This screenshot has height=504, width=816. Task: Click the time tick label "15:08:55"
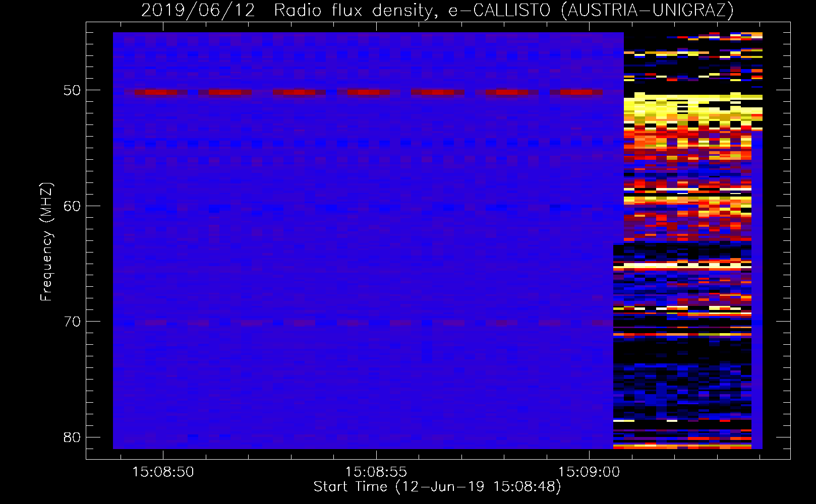coord(376,472)
